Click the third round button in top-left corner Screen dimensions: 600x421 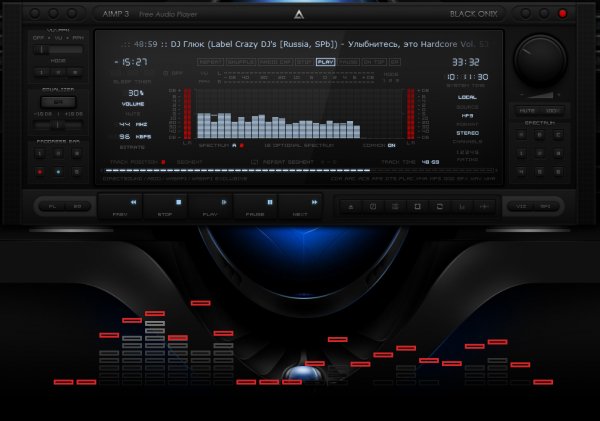(72, 14)
